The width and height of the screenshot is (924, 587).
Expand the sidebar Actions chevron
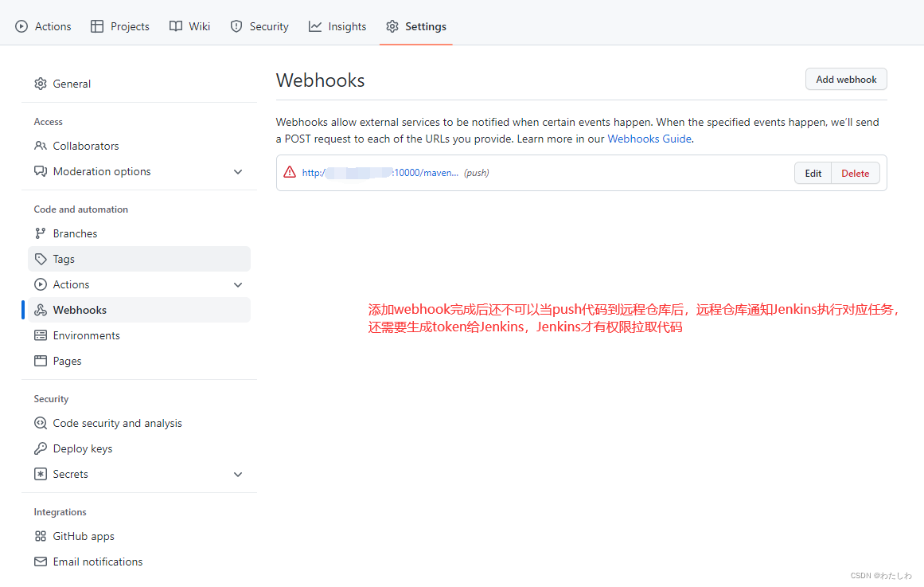[238, 285]
